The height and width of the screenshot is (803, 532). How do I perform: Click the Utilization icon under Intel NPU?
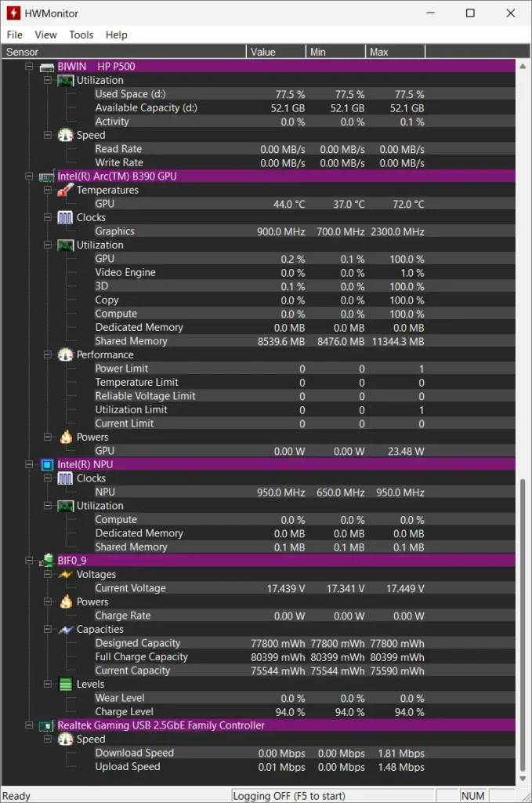point(66,506)
